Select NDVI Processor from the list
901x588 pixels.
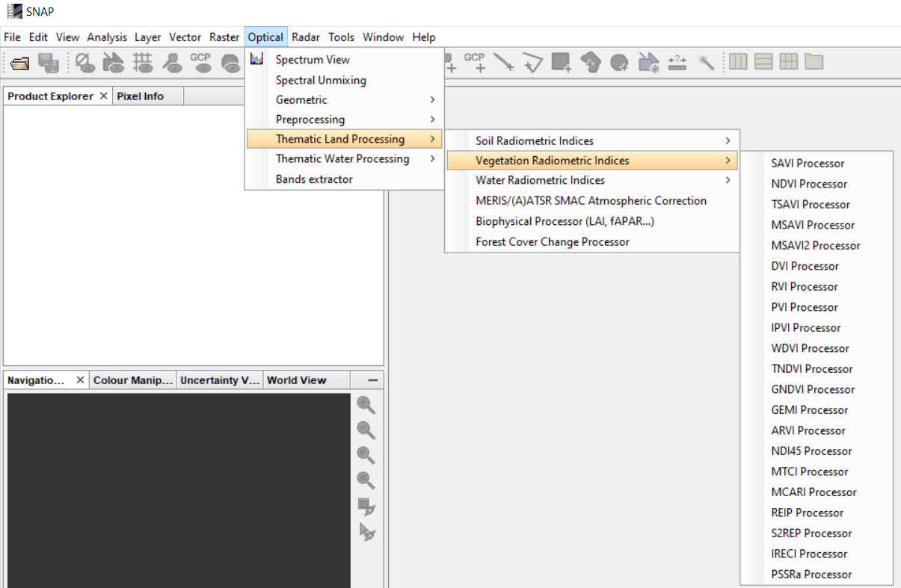coord(809,184)
